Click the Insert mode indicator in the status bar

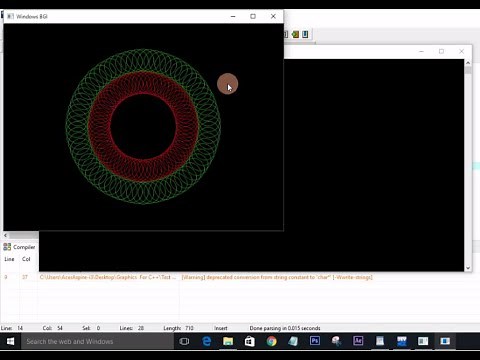(221, 328)
